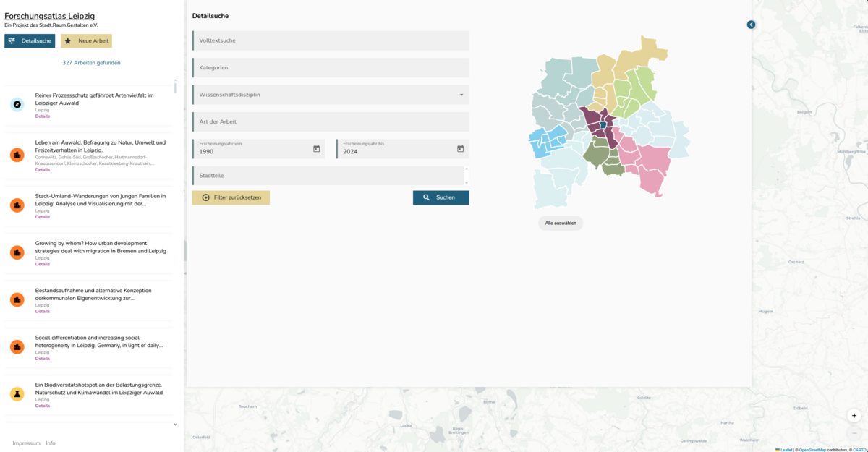Click the 327 Arbeiten gefunden text
Image resolution: width=868 pixels, height=452 pixels.
click(x=91, y=63)
